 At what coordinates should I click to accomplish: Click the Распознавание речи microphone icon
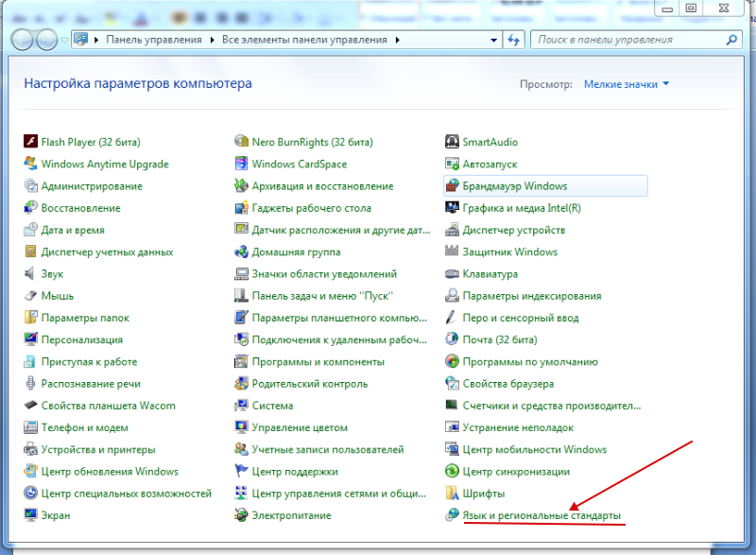click(30, 383)
